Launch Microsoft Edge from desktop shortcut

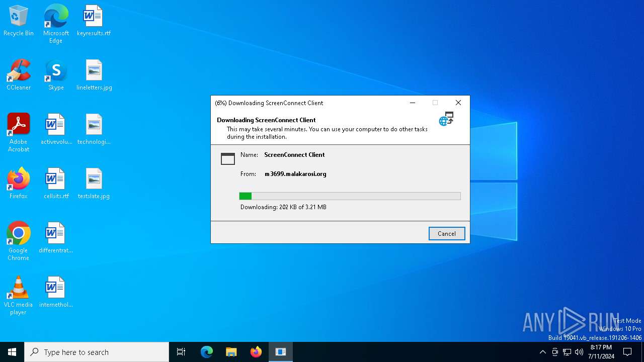coord(56,24)
